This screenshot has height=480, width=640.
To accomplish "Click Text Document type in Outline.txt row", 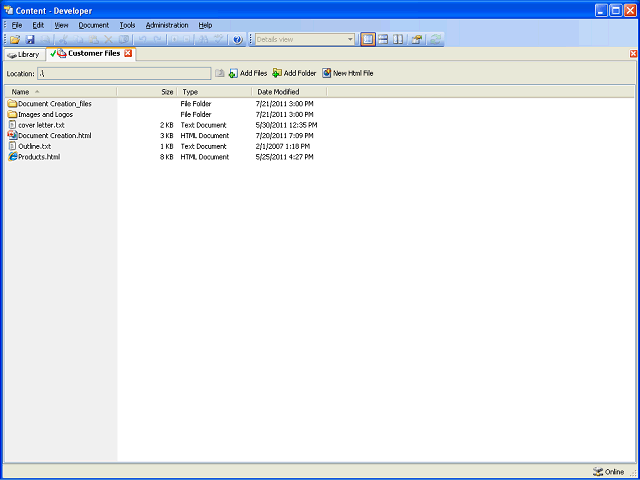I will point(203,146).
